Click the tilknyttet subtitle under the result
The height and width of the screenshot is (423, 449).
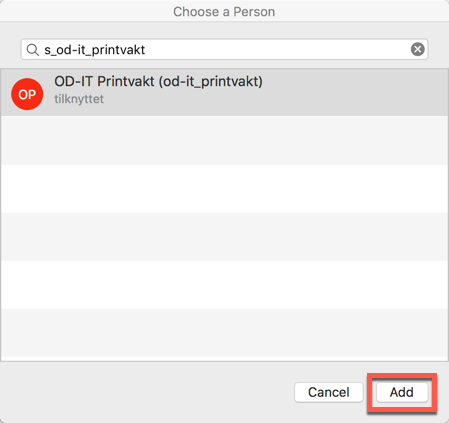pos(79,99)
